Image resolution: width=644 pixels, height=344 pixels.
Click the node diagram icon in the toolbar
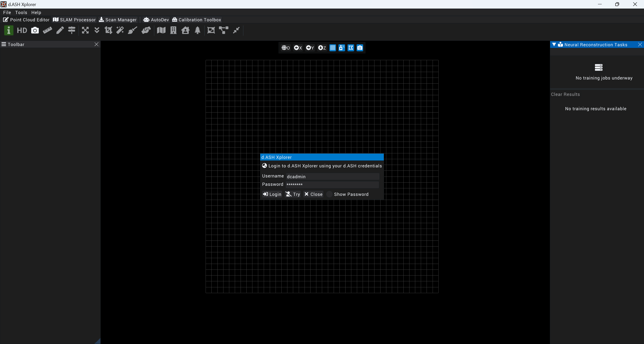point(223,30)
